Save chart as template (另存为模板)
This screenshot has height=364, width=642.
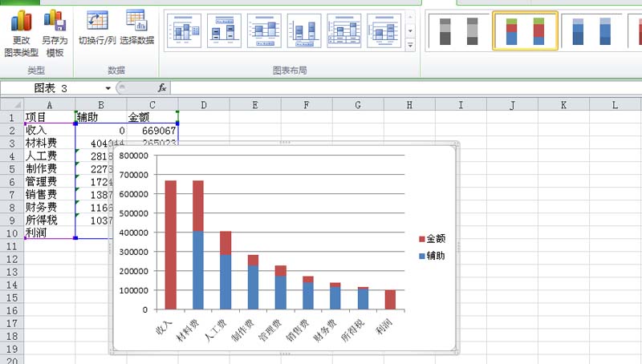pyautogui.click(x=55, y=34)
